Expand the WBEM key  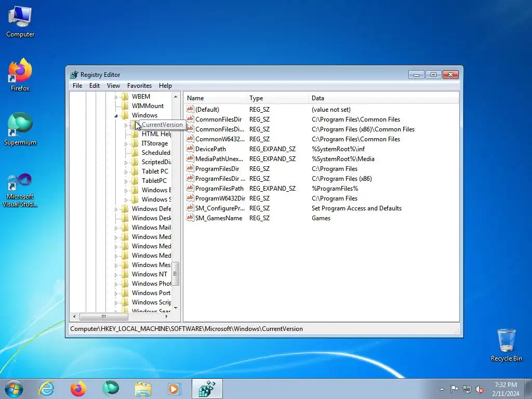point(116,97)
